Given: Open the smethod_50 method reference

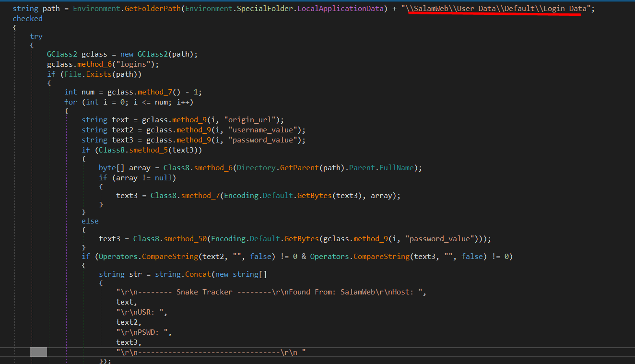Looking at the screenshot, I should (186, 239).
